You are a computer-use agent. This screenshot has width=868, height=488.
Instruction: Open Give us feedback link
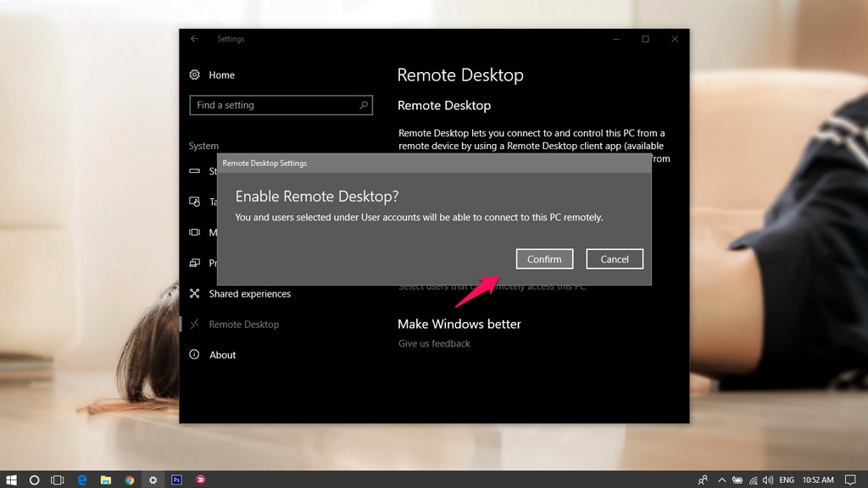434,344
